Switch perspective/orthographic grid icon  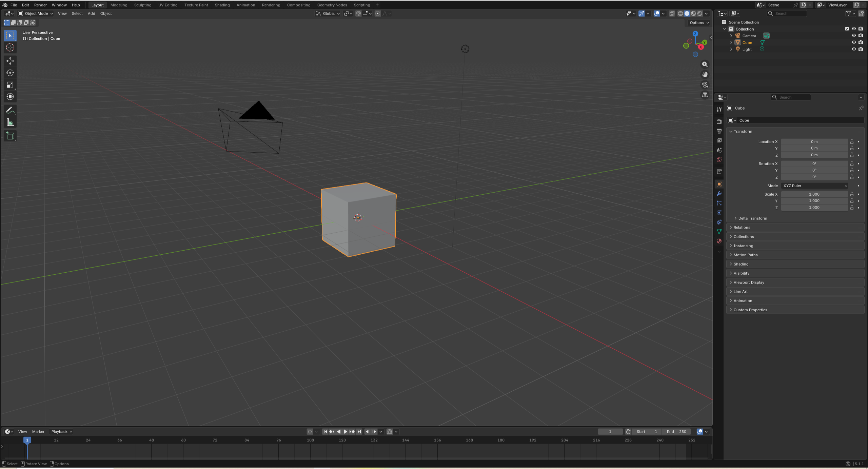pyautogui.click(x=705, y=95)
